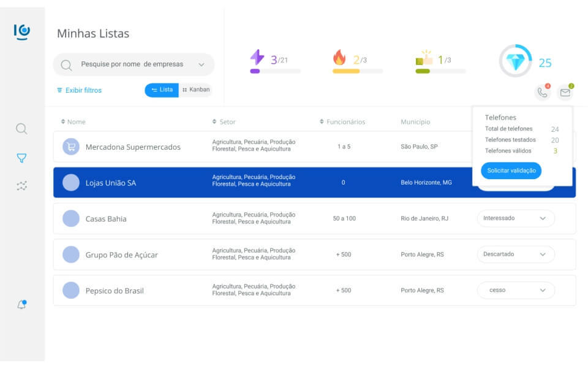Click the thumbs-up stat icon
588x368 pixels.
point(424,58)
